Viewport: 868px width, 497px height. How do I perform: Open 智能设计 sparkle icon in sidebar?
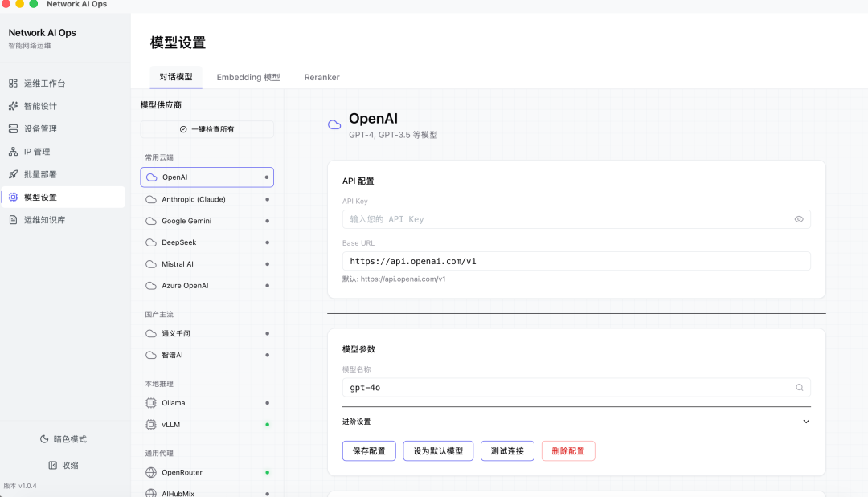pos(14,106)
